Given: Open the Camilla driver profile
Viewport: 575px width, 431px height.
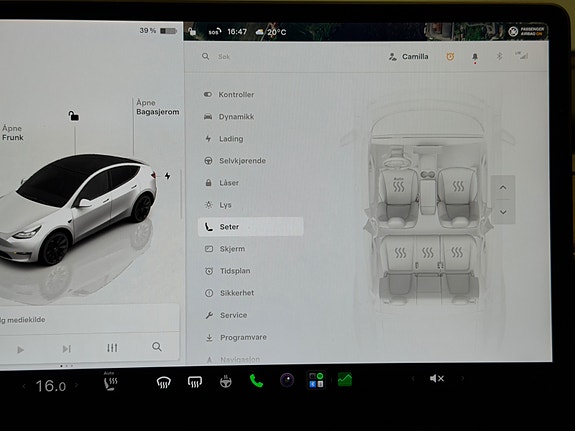Looking at the screenshot, I should [x=409, y=57].
